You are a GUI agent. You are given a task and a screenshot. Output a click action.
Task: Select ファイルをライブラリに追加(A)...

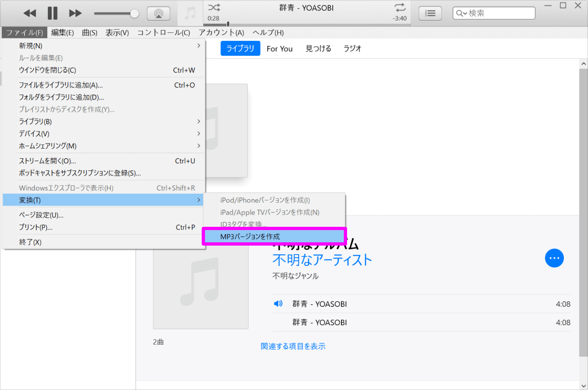[x=103, y=85]
